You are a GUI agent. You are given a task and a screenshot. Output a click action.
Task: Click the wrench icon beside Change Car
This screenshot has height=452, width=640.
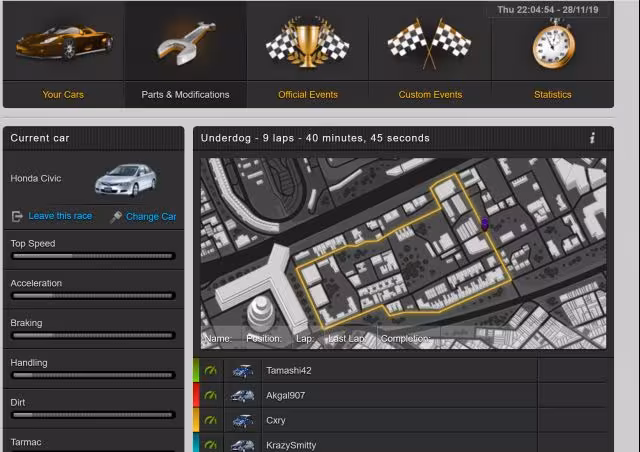pyautogui.click(x=116, y=217)
